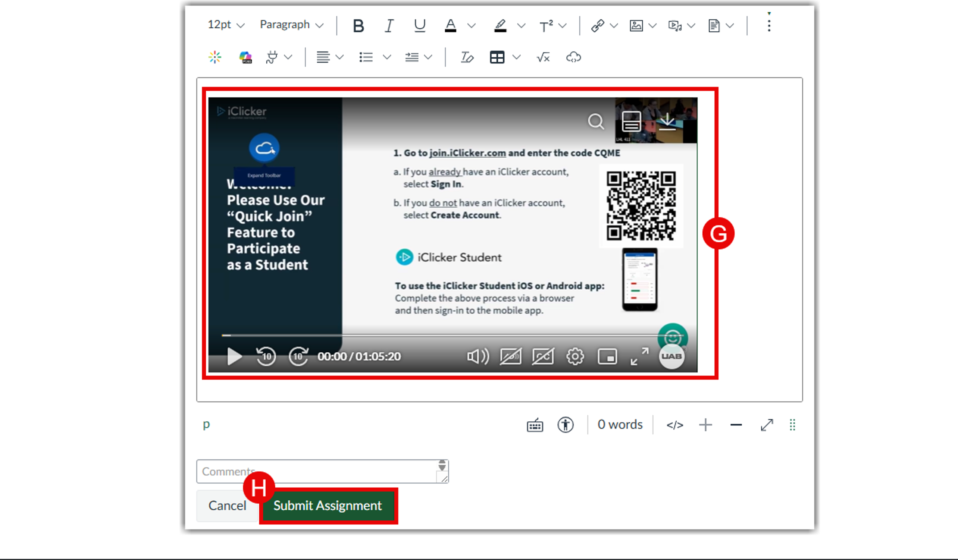The width and height of the screenshot is (958, 560).
Task: Click the video volume speaker icon
Action: pos(478,356)
